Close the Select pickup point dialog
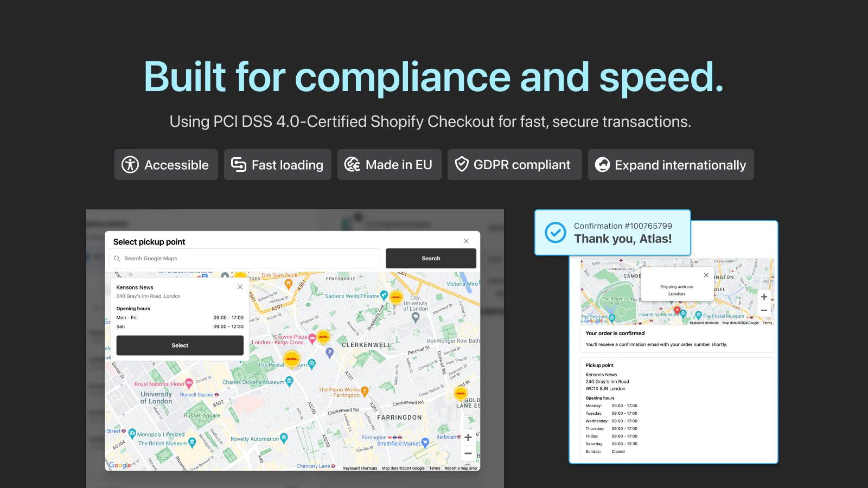The width and height of the screenshot is (868, 488). point(466,241)
